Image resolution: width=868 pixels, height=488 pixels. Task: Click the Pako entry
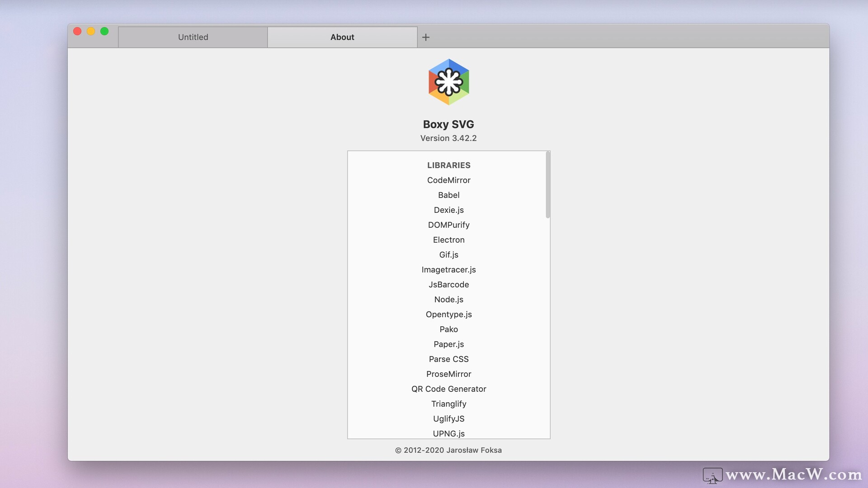click(449, 329)
